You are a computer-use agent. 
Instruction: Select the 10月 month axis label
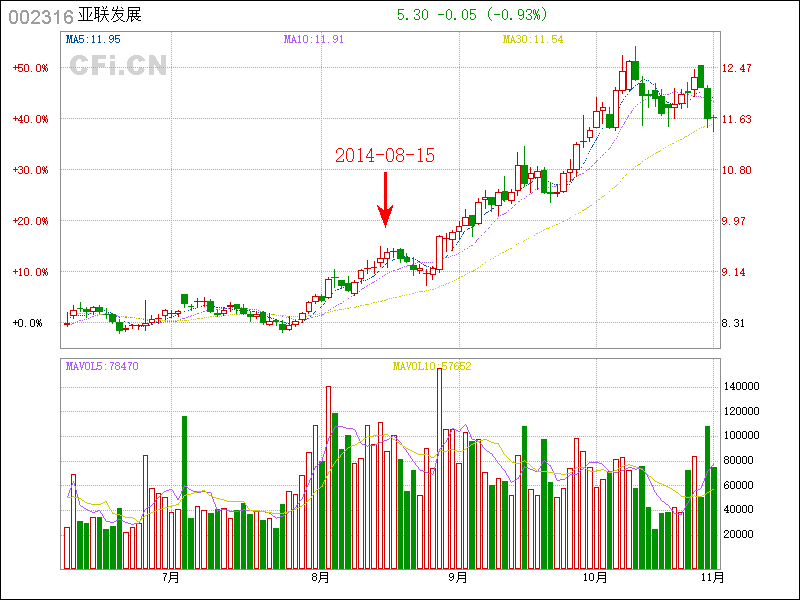click(594, 577)
